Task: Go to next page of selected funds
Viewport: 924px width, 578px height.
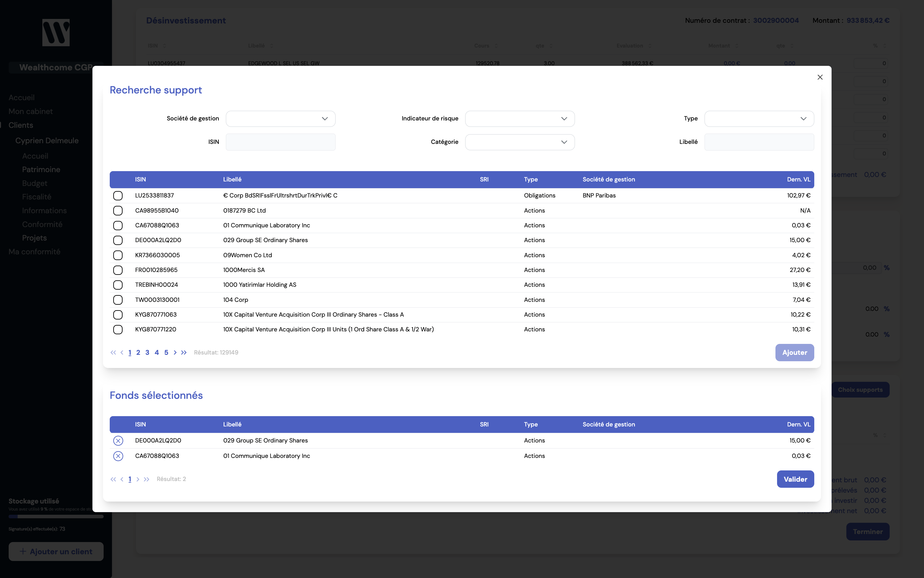Action: click(138, 479)
